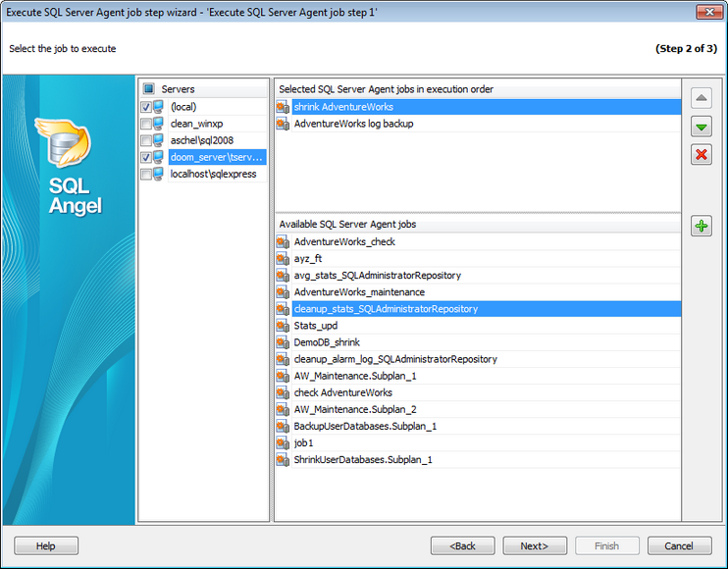Image resolution: width=728 pixels, height=569 pixels.
Task: Select the aschel\sql2008 server name
Action: click(x=217, y=140)
